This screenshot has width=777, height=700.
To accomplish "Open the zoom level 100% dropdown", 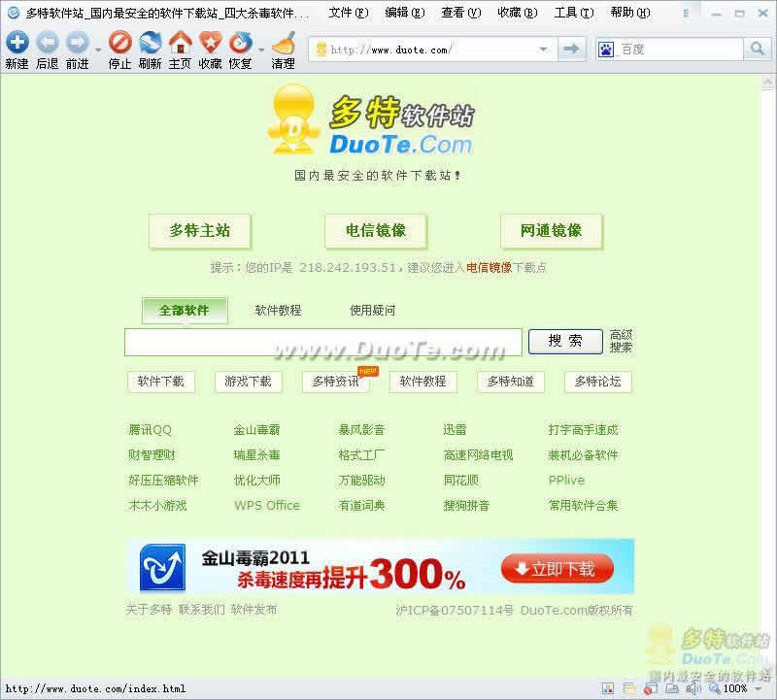I will (759, 688).
